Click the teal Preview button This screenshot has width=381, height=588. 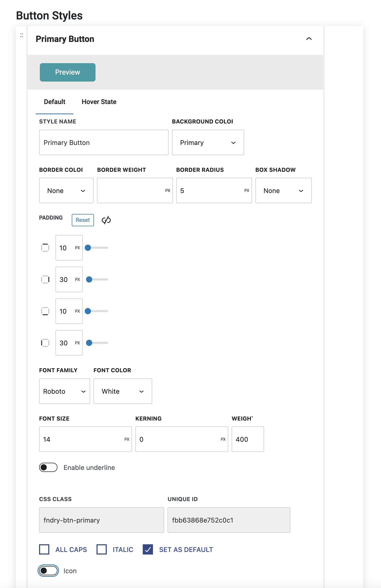68,72
